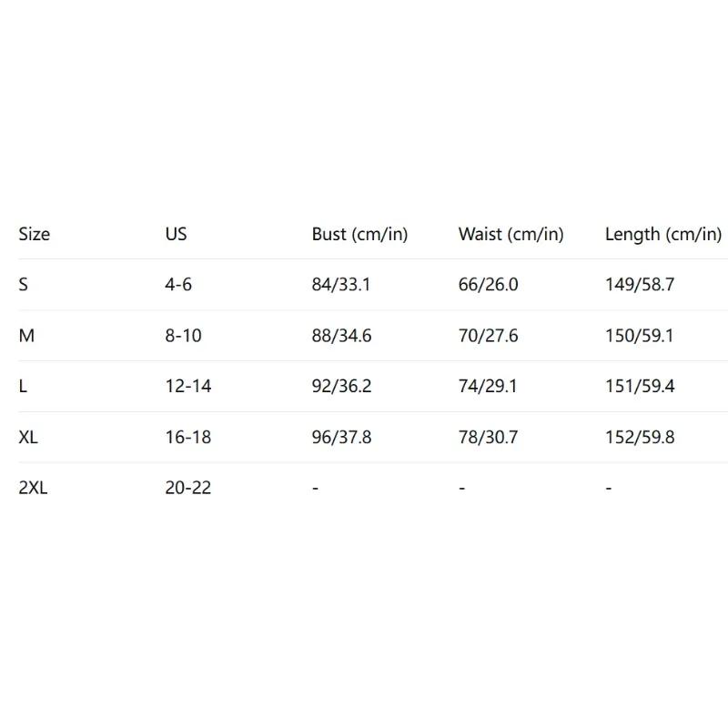Select bust value 92/36.2
728x728 pixels.
click(341, 387)
